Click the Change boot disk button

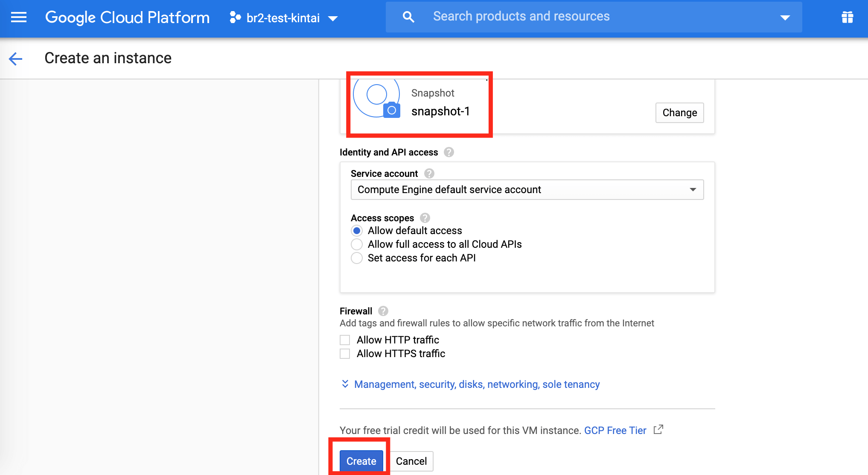point(679,113)
